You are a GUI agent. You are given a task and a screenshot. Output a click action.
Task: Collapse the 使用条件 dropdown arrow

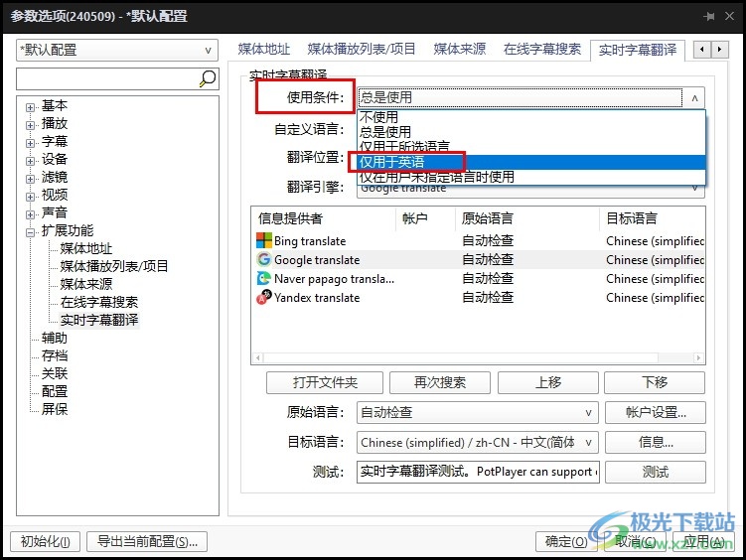694,98
